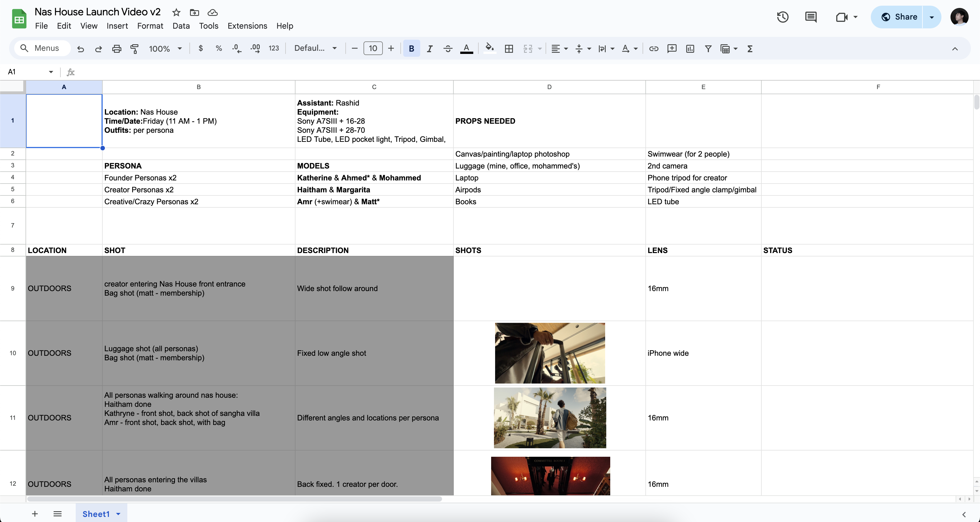980x522 pixels.
Task: Click the insert chart icon
Action: coord(690,49)
